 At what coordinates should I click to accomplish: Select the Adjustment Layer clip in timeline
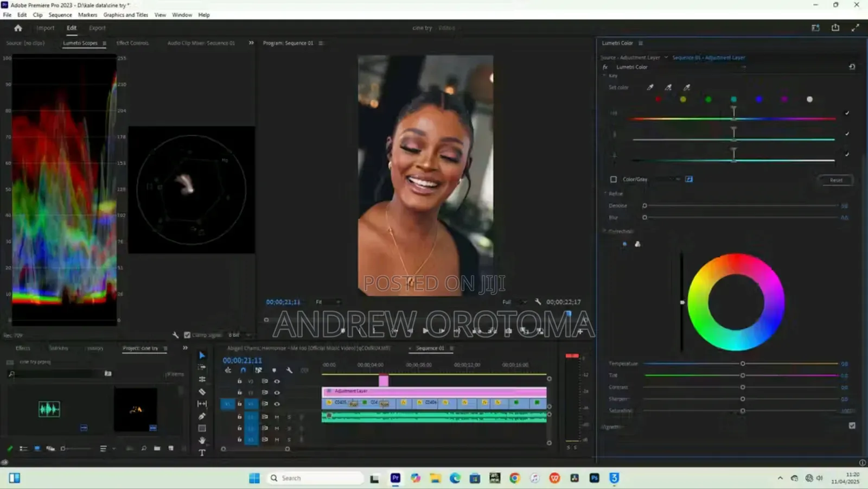point(434,391)
